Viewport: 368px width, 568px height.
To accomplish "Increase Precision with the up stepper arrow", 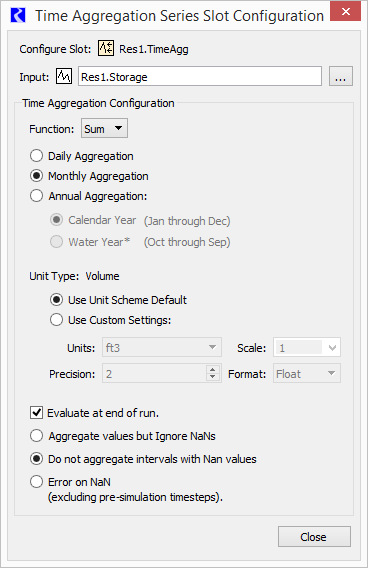I will point(213,369).
